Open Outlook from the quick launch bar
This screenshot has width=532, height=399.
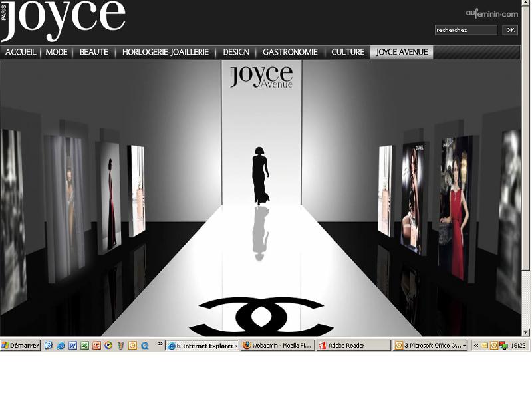(x=132, y=346)
